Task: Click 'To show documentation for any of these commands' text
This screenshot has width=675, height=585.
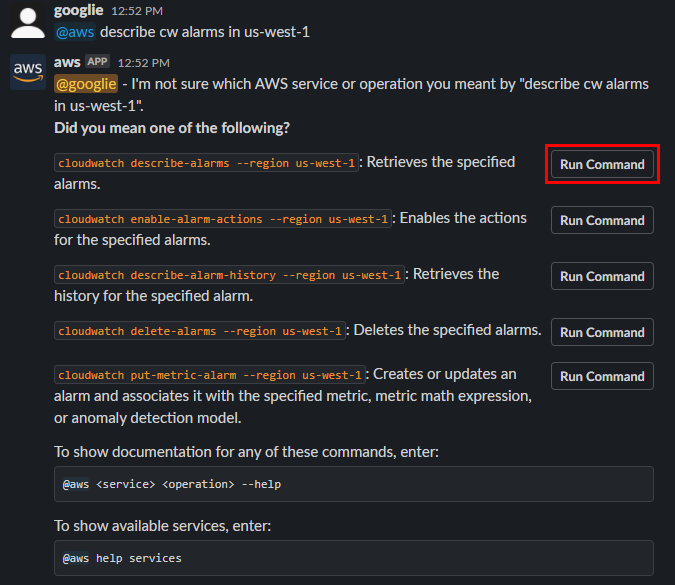Action: (x=223, y=452)
